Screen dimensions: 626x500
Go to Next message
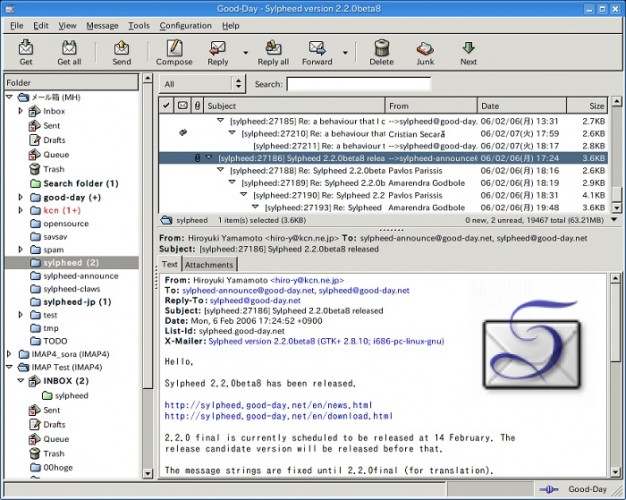[468, 53]
